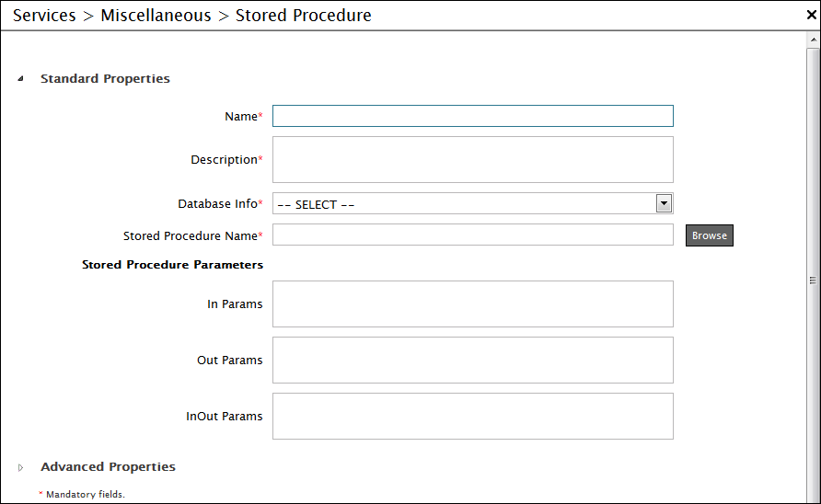Screen dimensions: 821x504
Task: Click the Services breadcrumb
Action: pos(44,16)
